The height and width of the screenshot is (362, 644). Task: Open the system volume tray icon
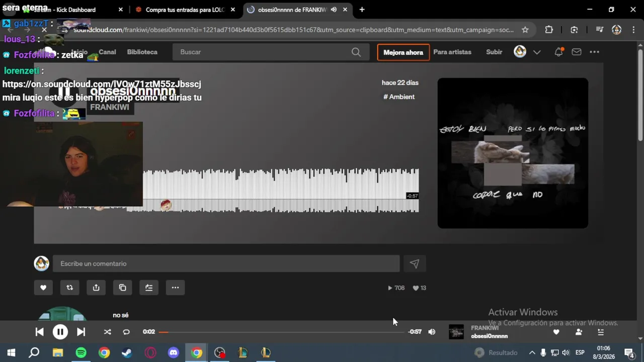point(566,352)
